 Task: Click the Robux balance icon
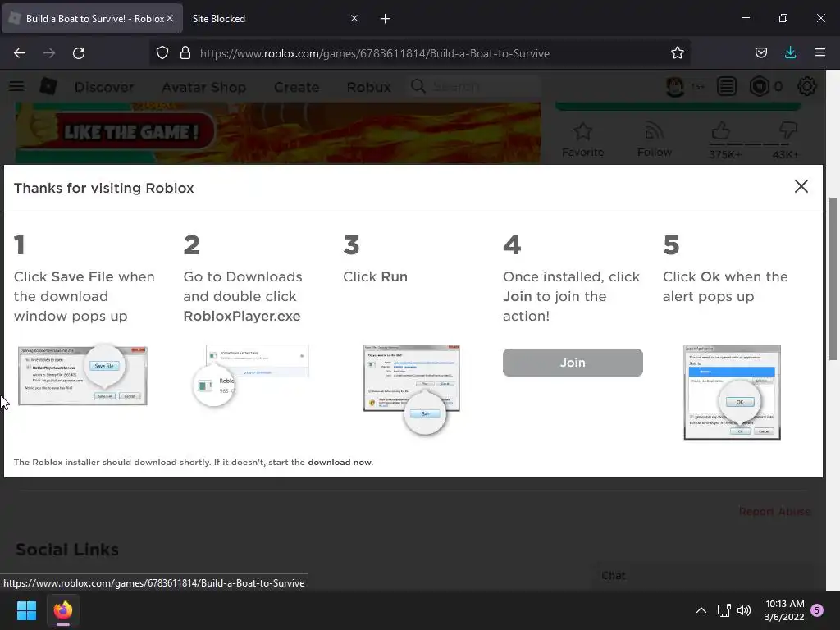point(759,86)
